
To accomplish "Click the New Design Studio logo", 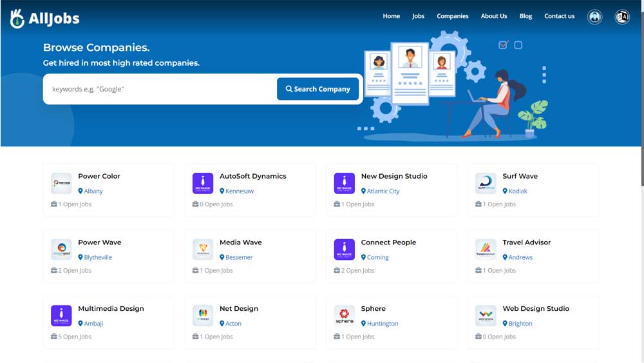I will (x=344, y=183).
